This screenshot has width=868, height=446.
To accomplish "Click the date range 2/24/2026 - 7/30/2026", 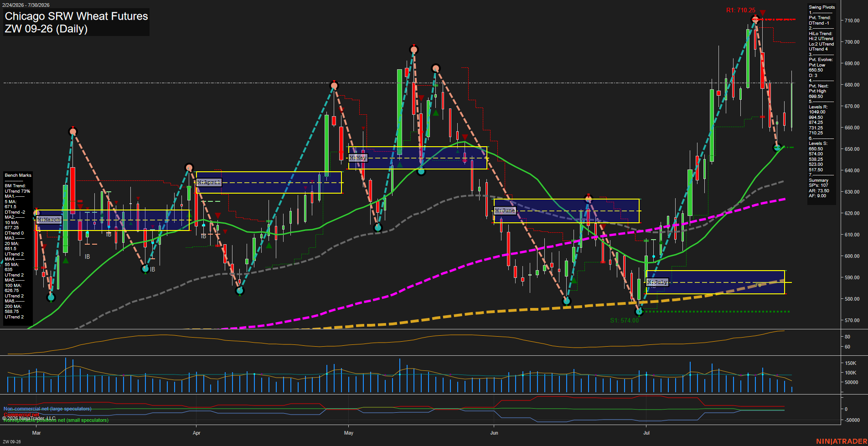I will pyautogui.click(x=26, y=5).
